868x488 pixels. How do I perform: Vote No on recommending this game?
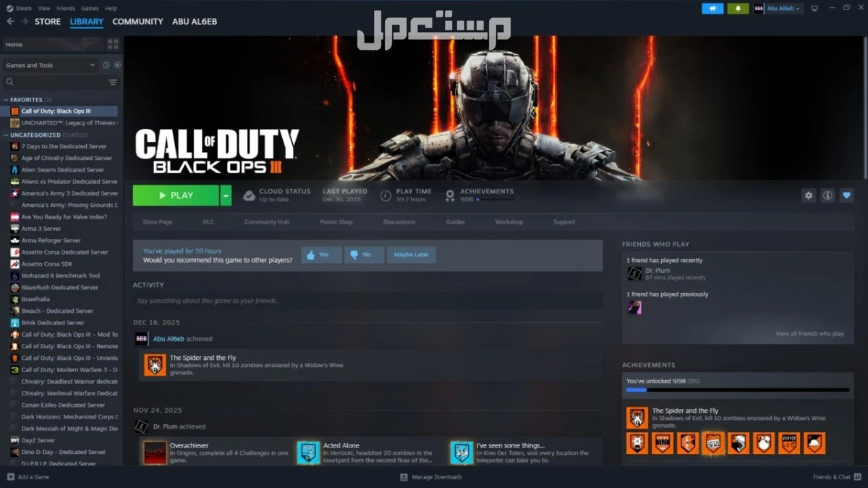364,255
